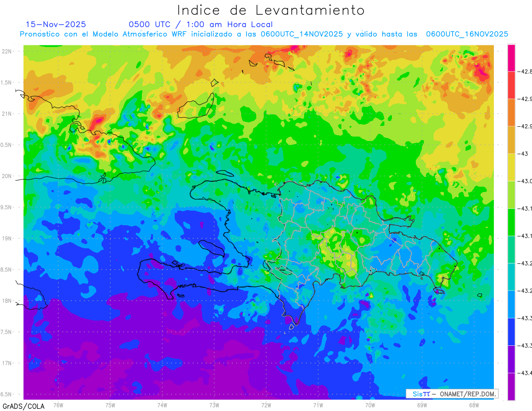
Task: Click the '17N' latitude label
Action: point(8,363)
